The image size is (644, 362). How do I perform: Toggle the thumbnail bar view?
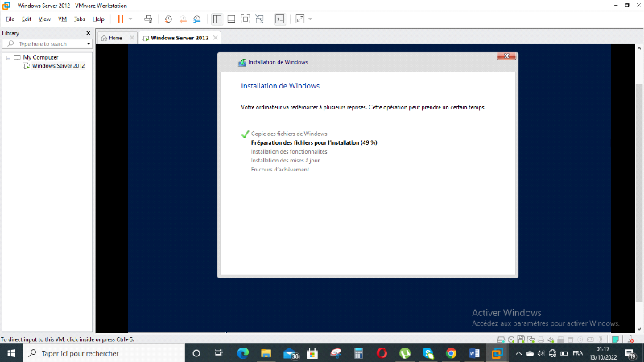[x=231, y=19]
